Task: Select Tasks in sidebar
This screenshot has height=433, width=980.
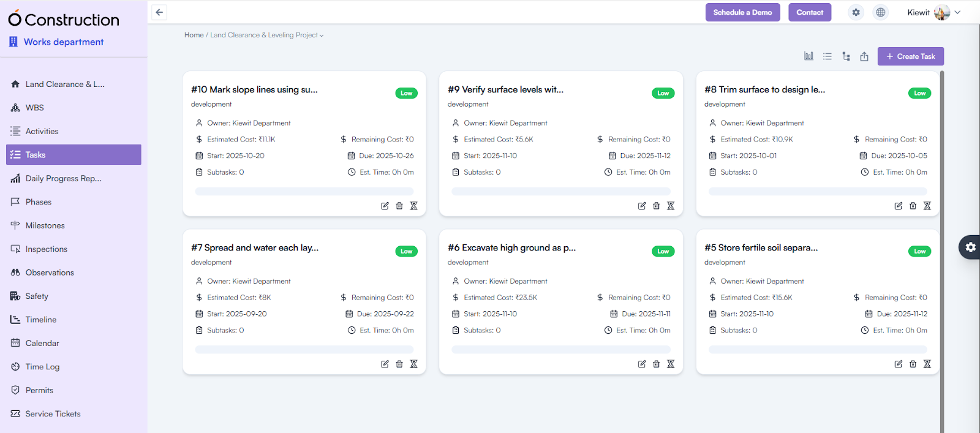Action: (x=73, y=155)
